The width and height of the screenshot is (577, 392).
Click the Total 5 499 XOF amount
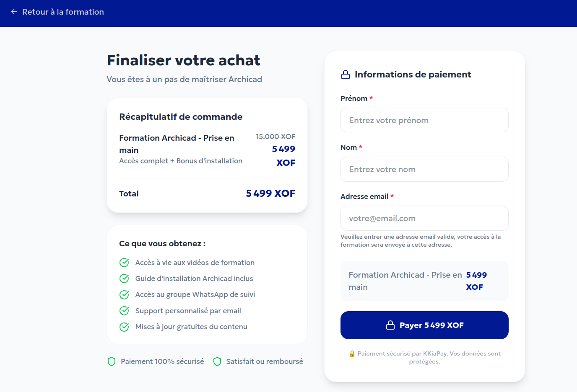pos(270,193)
